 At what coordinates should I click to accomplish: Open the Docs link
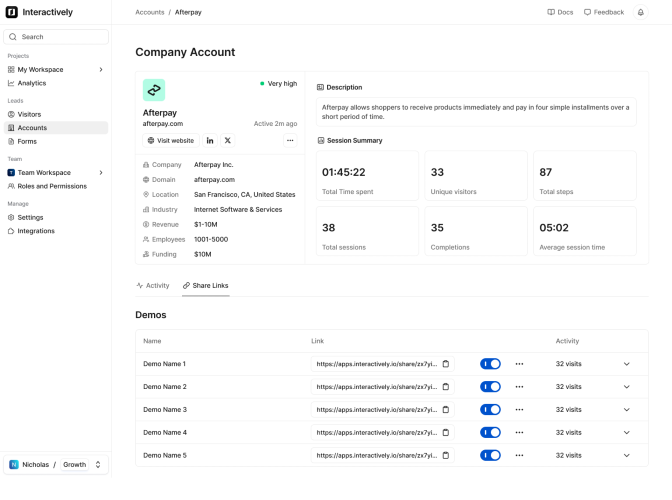click(x=560, y=12)
